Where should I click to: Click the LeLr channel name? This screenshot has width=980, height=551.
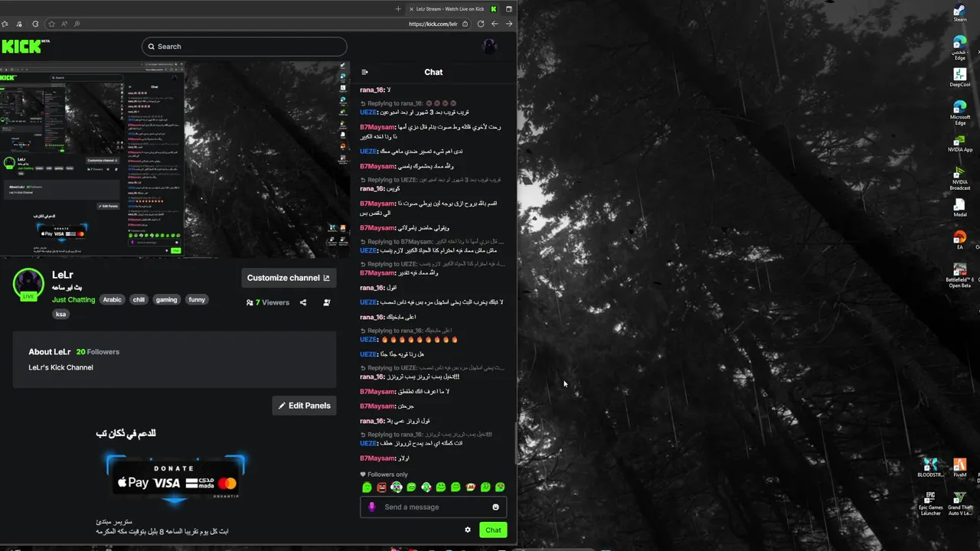(x=63, y=275)
